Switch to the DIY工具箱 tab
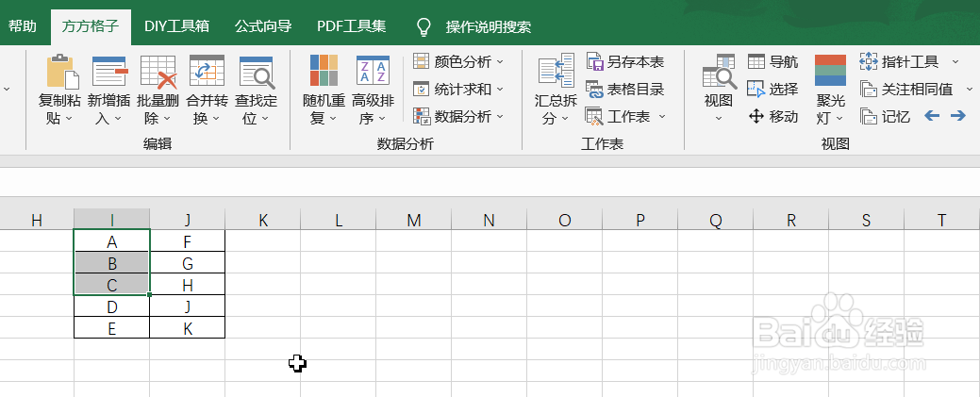The width and height of the screenshot is (980, 397). pyautogui.click(x=177, y=26)
